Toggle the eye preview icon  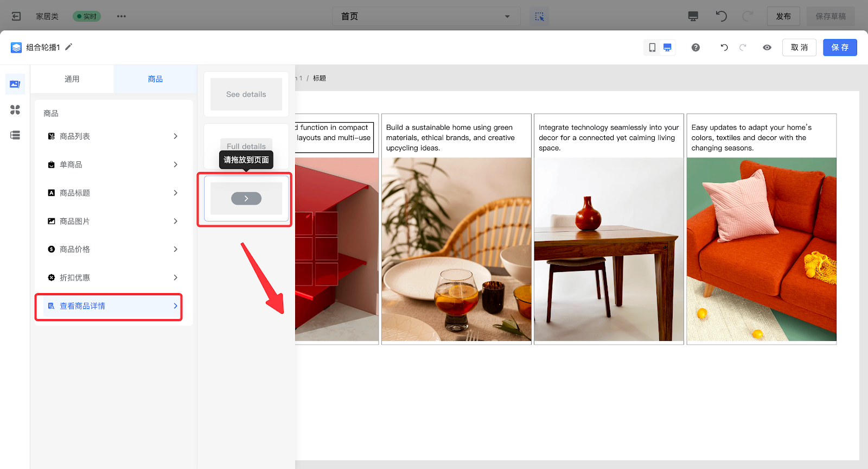click(x=767, y=48)
